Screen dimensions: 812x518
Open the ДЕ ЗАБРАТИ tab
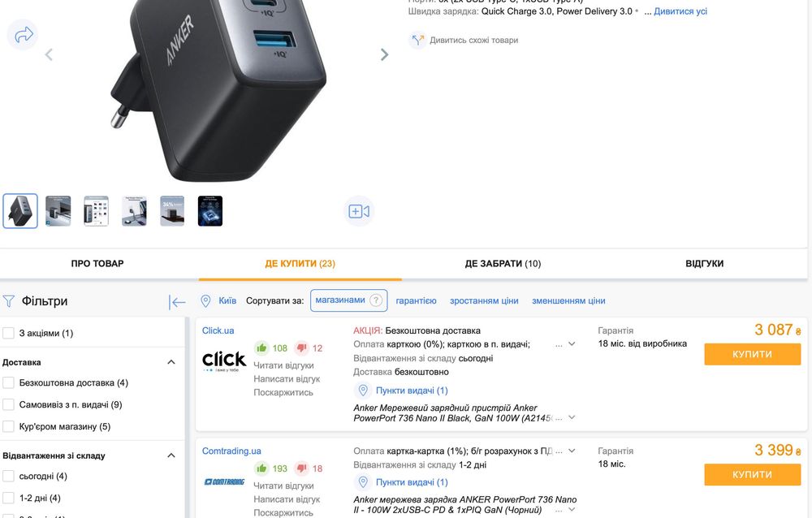[503, 264]
